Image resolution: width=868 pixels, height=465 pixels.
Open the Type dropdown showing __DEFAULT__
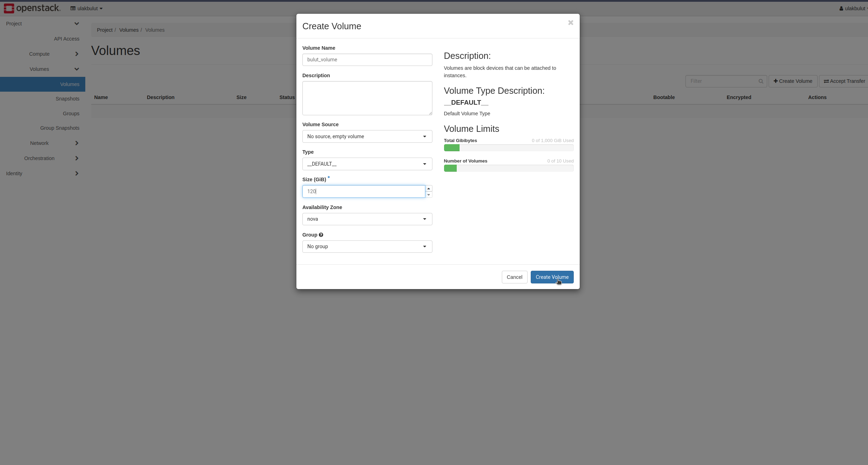[367, 164]
